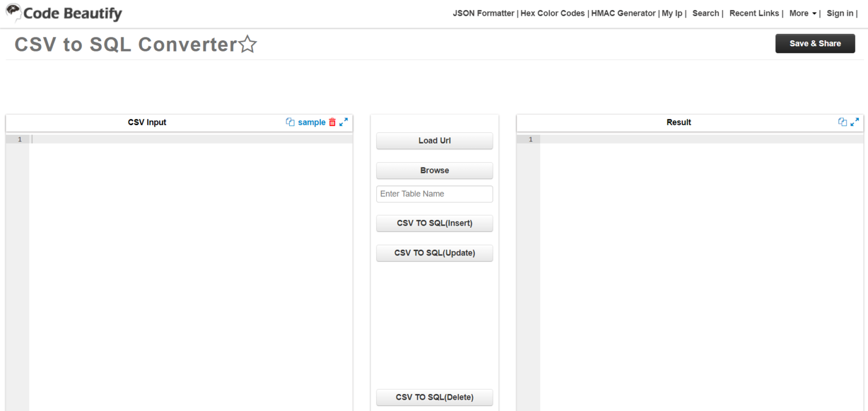Open the More dropdown menu
868x411 pixels.
pos(802,13)
